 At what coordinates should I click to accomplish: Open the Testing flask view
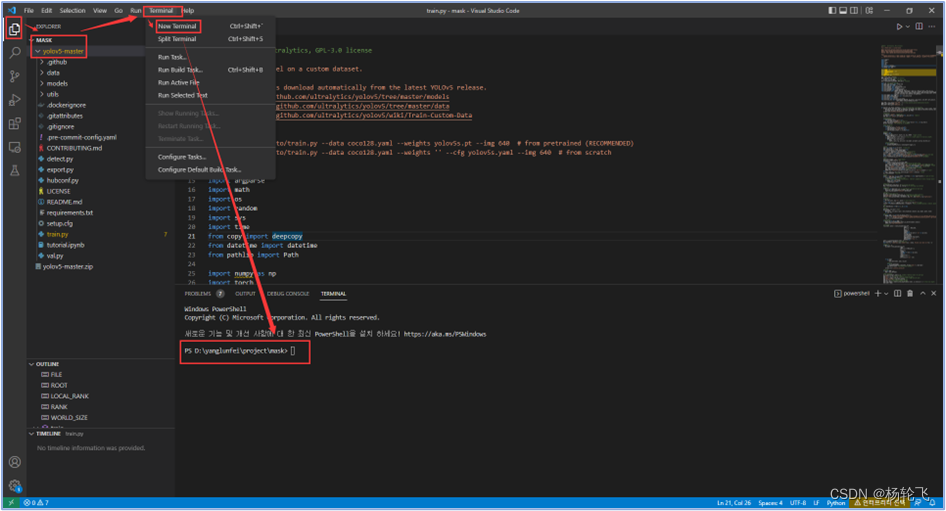click(x=14, y=171)
